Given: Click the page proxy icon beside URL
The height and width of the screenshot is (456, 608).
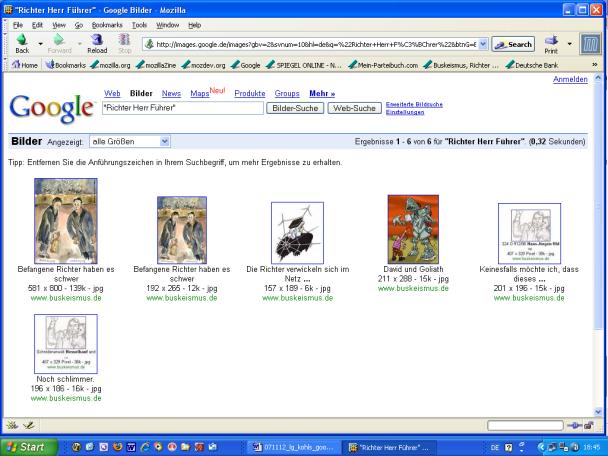Looking at the screenshot, I should pos(149,44).
